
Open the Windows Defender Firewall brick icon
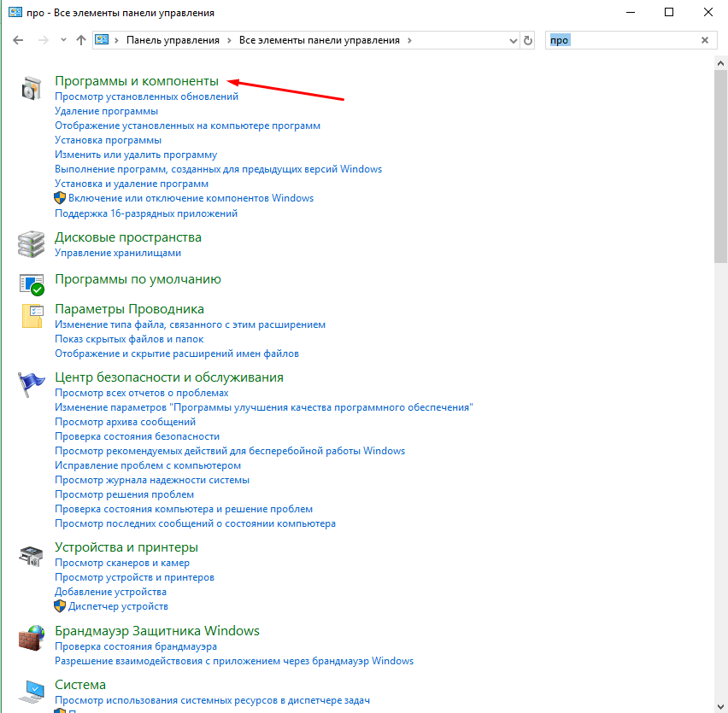click(x=32, y=638)
